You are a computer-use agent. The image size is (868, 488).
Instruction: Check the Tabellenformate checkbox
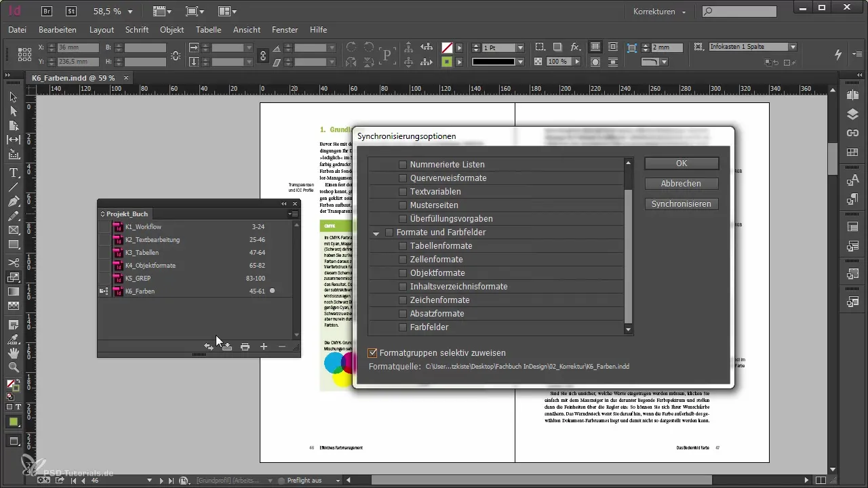pyautogui.click(x=403, y=246)
